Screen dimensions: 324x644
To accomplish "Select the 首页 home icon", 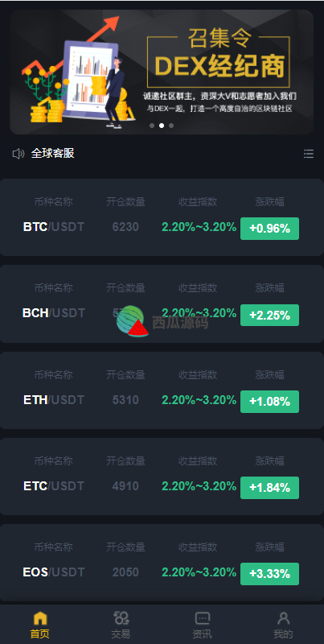I will [40, 618].
